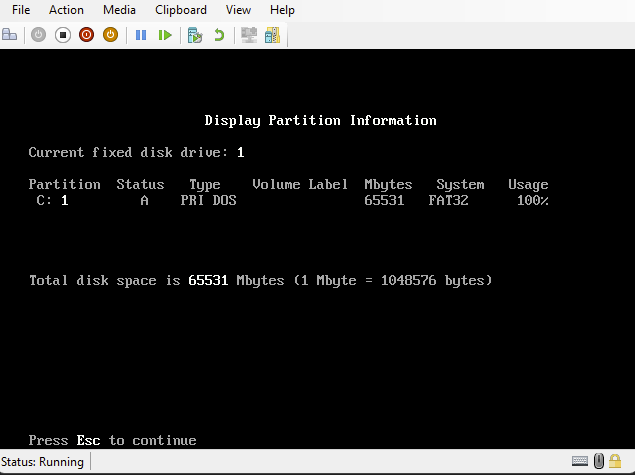The width and height of the screenshot is (635, 475).
Task: Click the 'C: 1' partition entry
Action: point(52,200)
